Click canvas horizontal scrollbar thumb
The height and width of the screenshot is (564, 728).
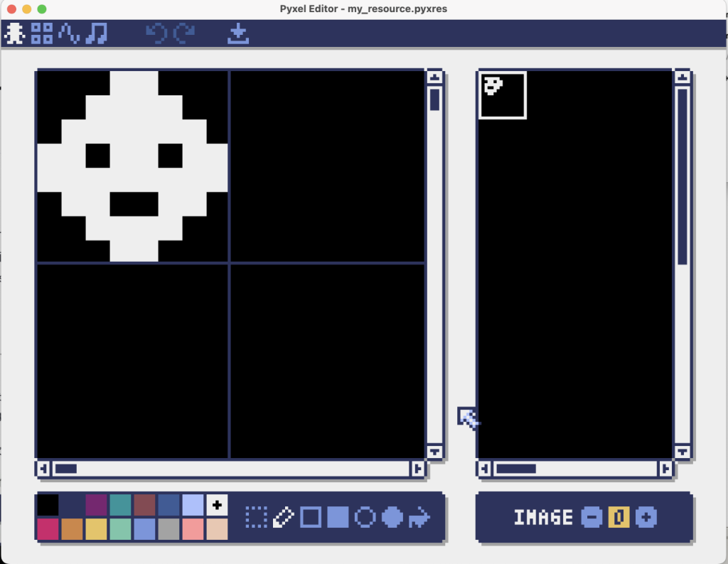(66, 469)
